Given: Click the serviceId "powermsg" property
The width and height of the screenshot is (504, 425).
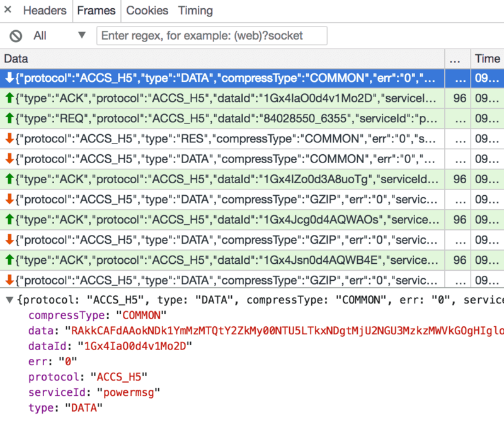Looking at the screenshot, I should [x=94, y=392].
